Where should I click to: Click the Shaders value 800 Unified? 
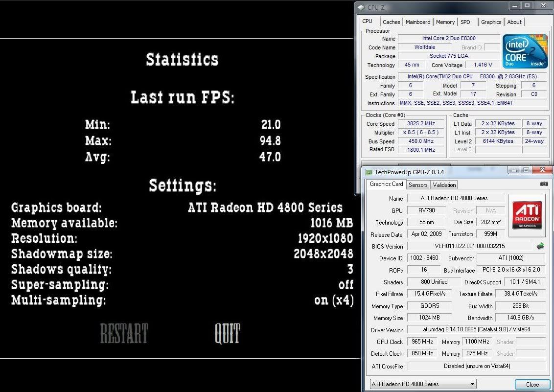click(x=434, y=282)
